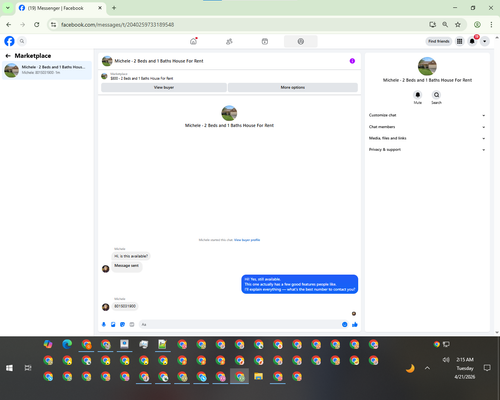Click the More options button
This screenshot has height=400, width=500.
(293, 87)
